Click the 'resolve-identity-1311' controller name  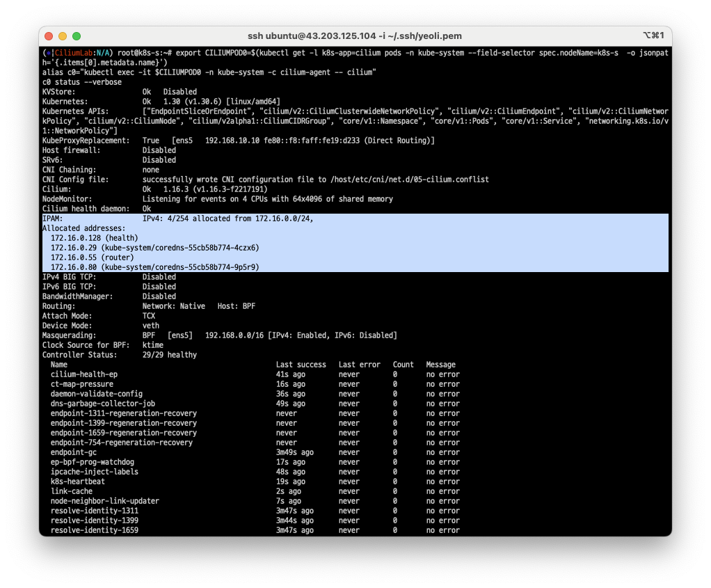click(x=95, y=511)
